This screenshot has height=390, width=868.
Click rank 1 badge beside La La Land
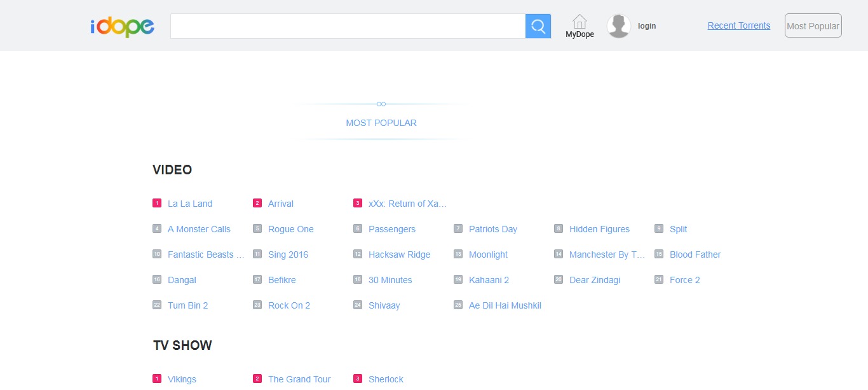click(x=157, y=204)
